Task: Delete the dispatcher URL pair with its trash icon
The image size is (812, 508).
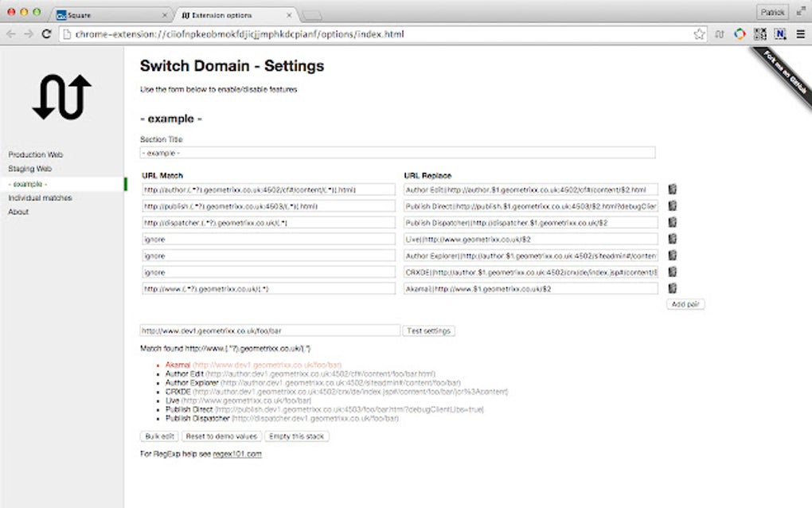Action: [x=672, y=223]
